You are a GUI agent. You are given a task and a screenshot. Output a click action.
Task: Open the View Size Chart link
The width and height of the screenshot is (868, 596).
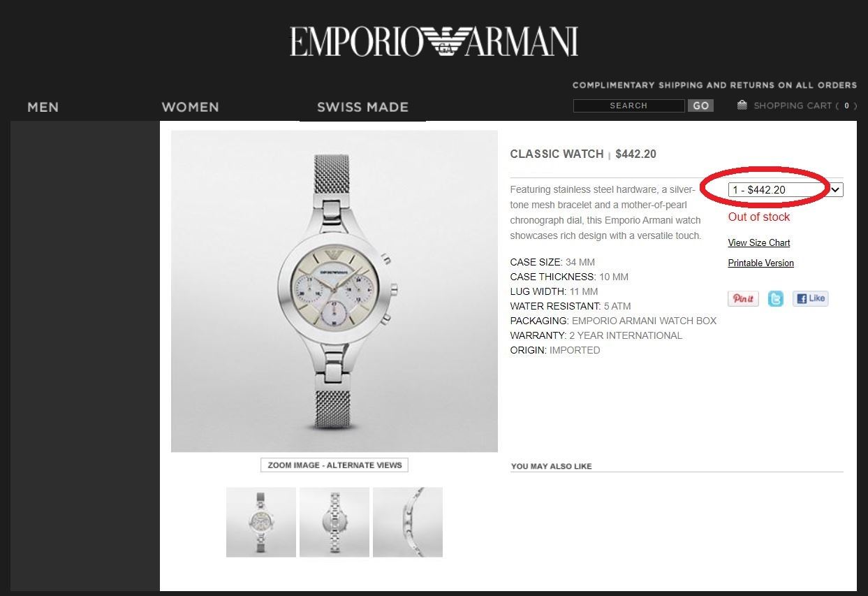(x=759, y=242)
